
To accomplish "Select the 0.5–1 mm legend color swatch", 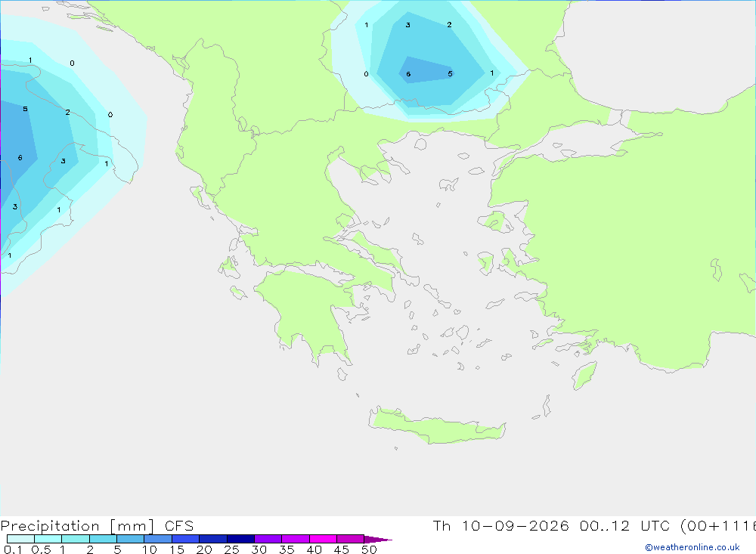I will coord(48,539).
